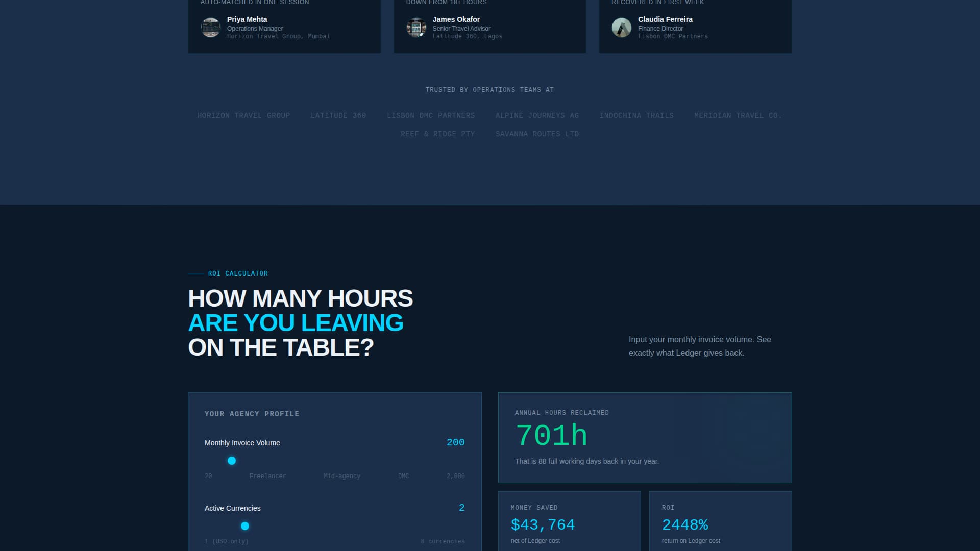Click the Savanna Routes Ltd logo text
This screenshot has width=980, height=551.
(x=537, y=134)
